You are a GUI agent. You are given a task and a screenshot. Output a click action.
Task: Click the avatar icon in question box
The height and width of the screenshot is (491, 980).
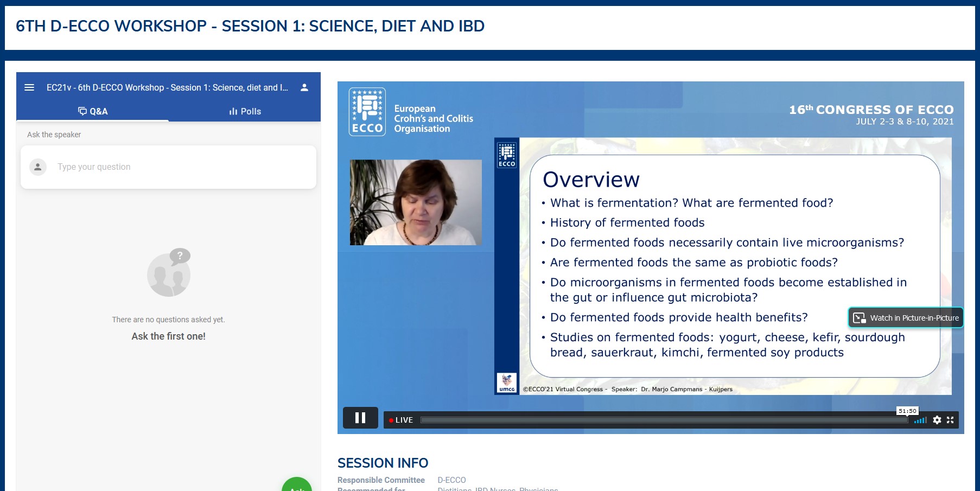click(38, 167)
